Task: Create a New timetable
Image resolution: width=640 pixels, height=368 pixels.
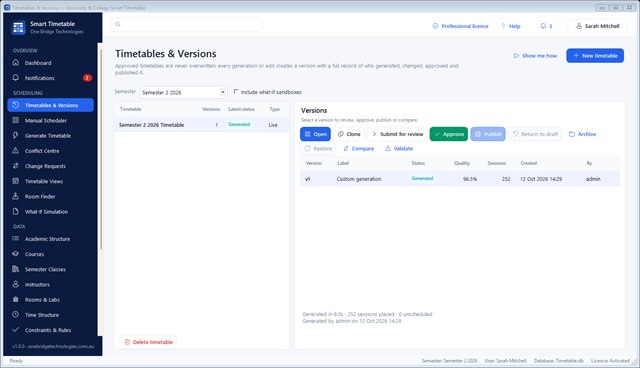Action: [595, 55]
